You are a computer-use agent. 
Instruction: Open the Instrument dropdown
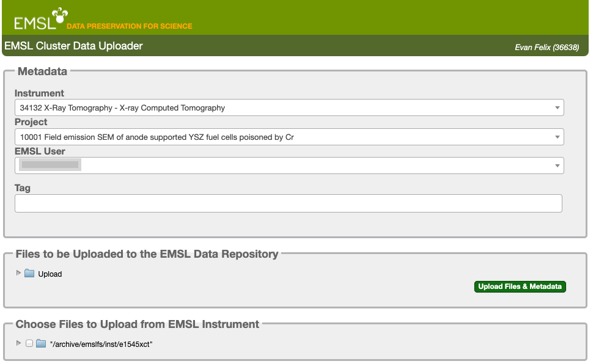click(289, 107)
